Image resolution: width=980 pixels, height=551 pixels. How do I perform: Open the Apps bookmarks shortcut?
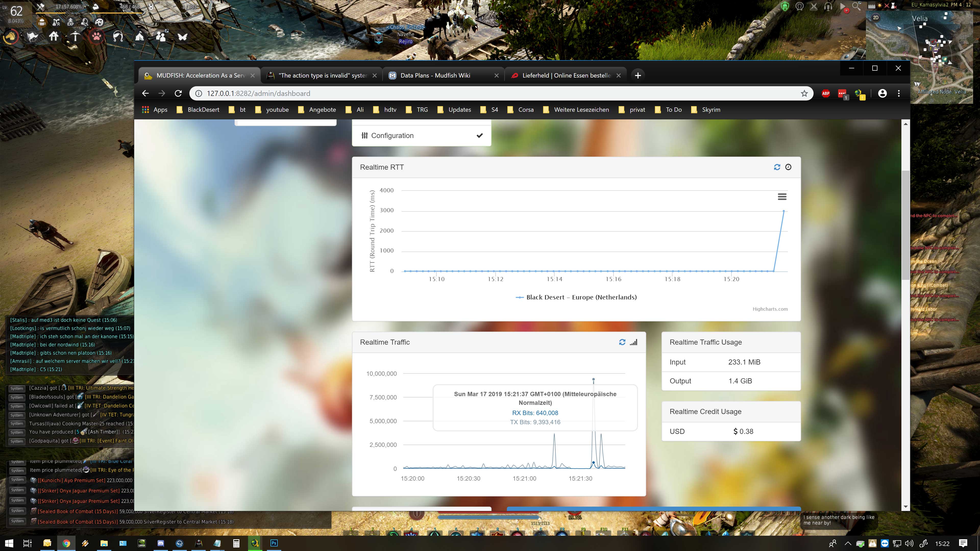pos(154,109)
